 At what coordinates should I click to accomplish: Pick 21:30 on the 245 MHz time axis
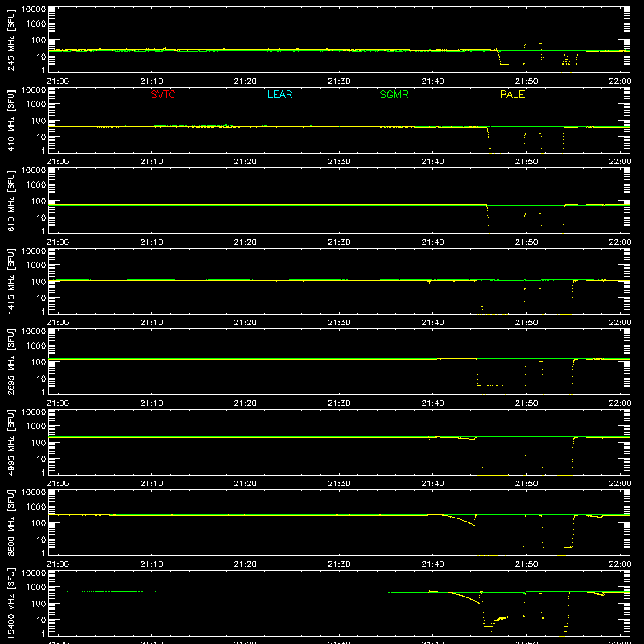[339, 81]
